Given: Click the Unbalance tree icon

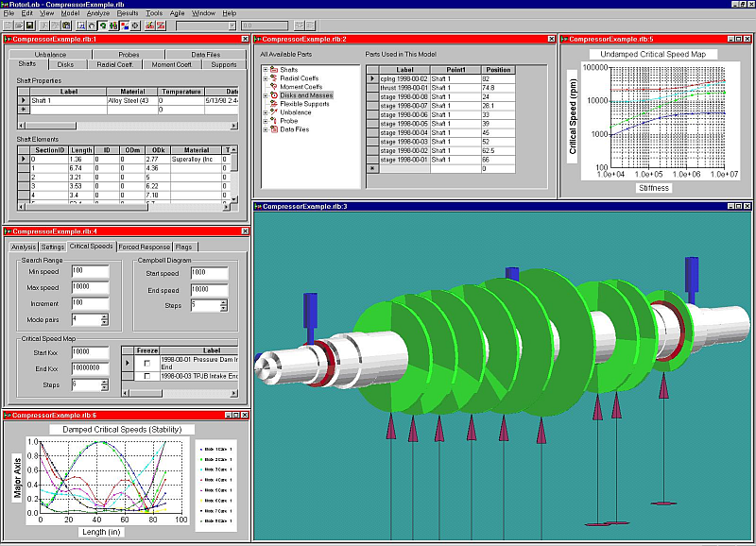Looking at the screenshot, I should (274, 112).
